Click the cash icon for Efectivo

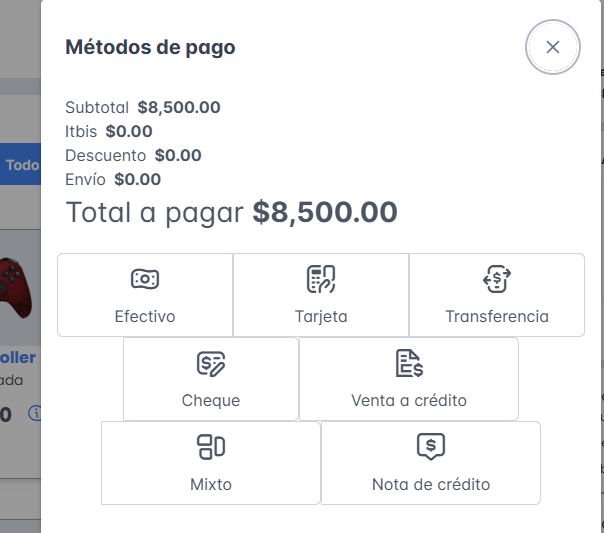pyautogui.click(x=145, y=279)
